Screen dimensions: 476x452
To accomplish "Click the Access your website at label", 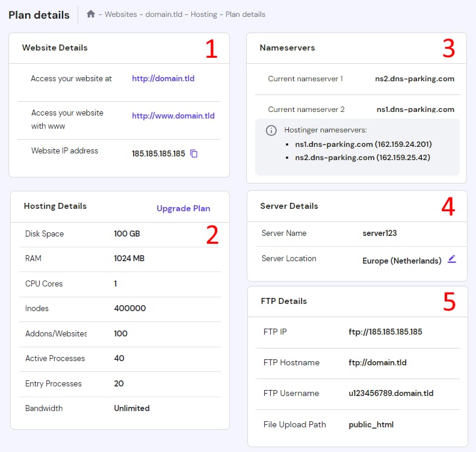I will click(x=72, y=79).
